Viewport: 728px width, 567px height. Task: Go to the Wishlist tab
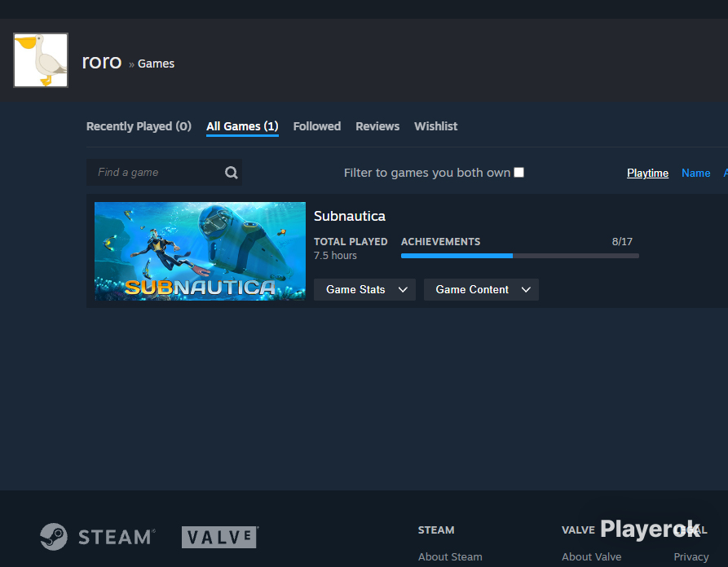(436, 126)
